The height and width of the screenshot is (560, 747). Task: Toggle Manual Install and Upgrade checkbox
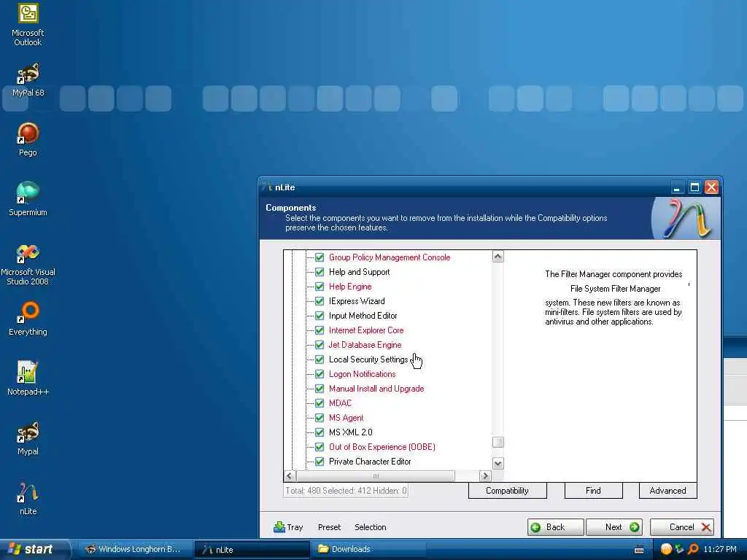(320, 389)
